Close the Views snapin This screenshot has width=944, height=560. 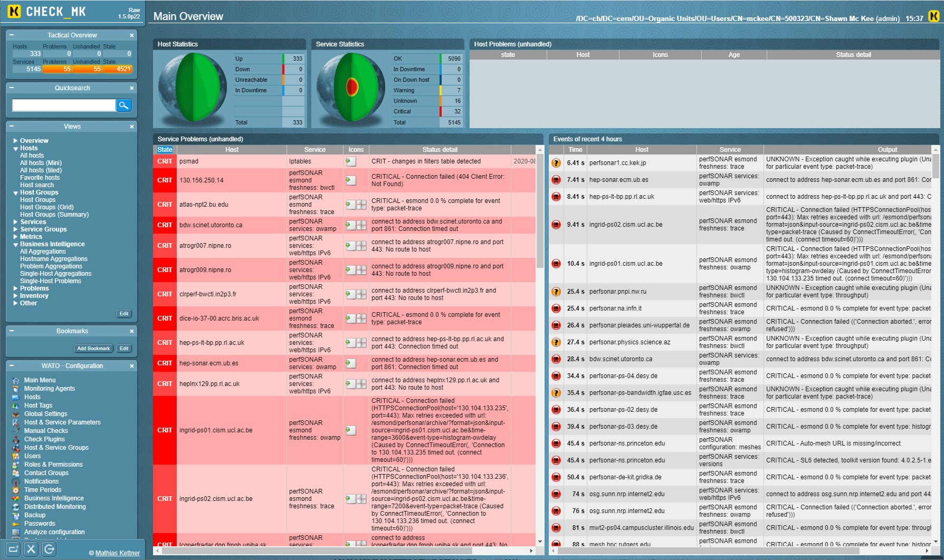click(132, 127)
